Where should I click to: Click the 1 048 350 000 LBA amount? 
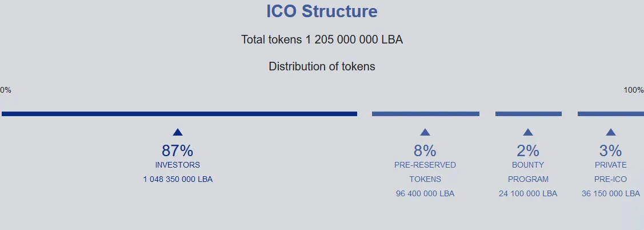[x=178, y=180]
